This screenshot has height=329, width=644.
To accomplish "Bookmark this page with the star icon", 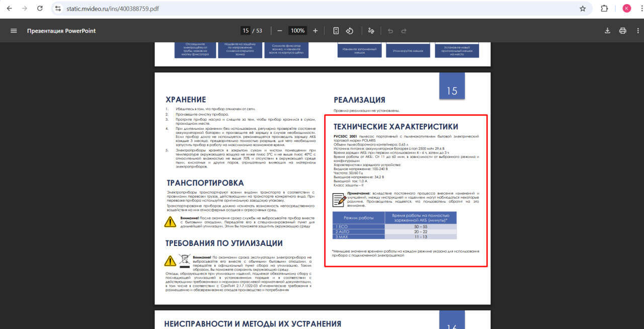I will click(583, 9).
